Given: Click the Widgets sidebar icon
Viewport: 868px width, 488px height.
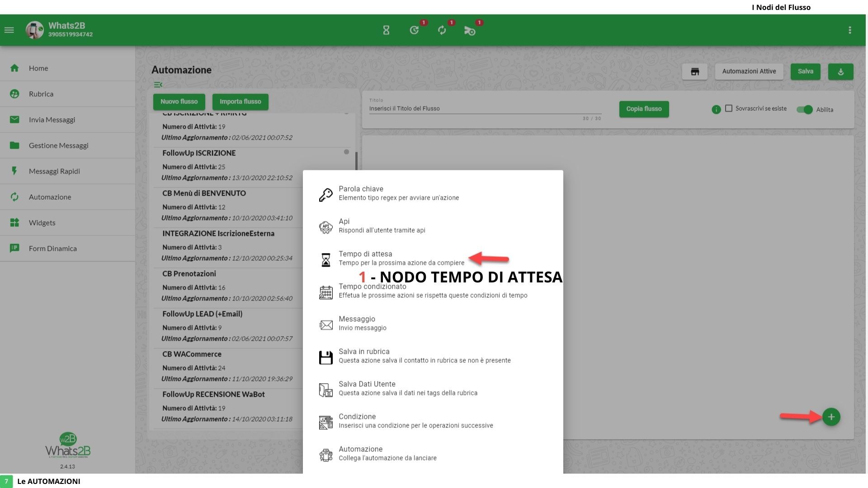Looking at the screenshot, I should click(x=14, y=223).
